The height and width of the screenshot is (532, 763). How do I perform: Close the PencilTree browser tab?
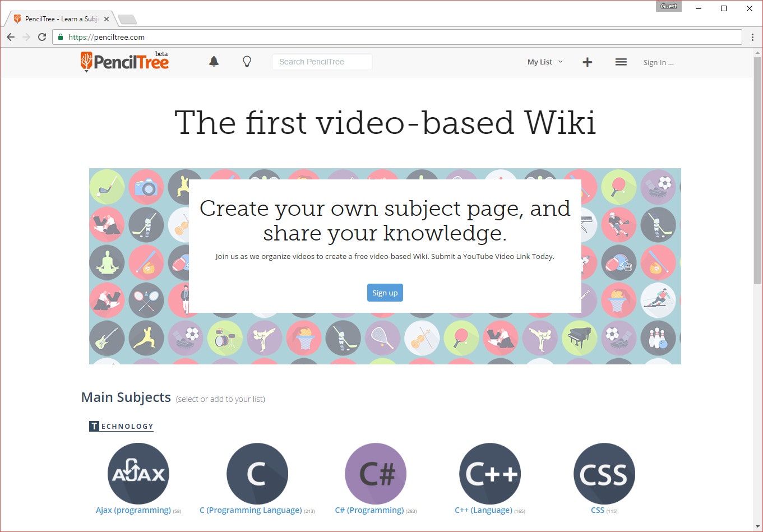point(107,19)
